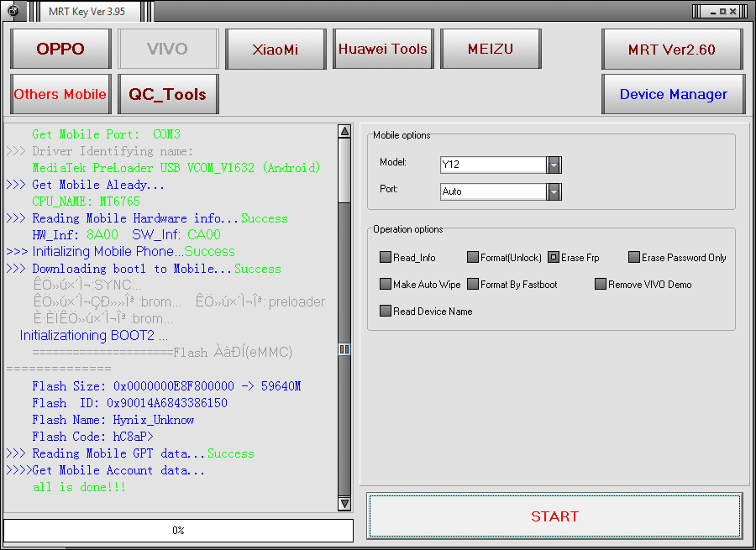
Task: Select 'Initializationing BOOT2' log line
Action: [94, 336]
